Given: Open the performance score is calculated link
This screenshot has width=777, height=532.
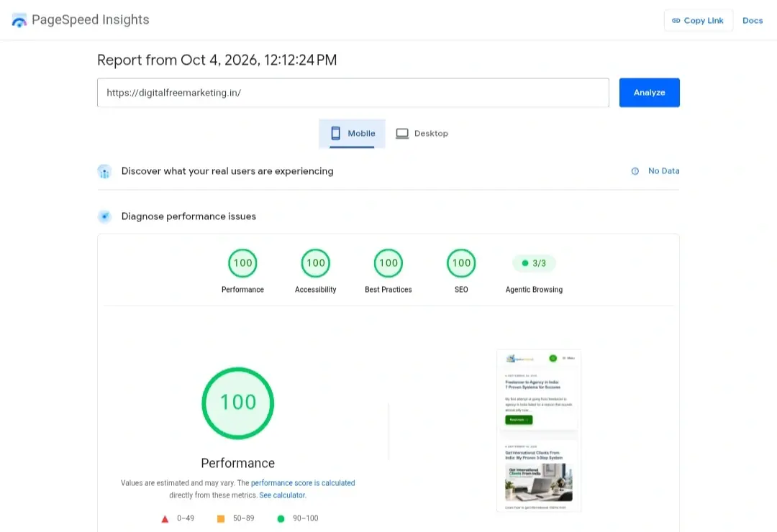Looking at the screenshot, I should tap(303, 483).
